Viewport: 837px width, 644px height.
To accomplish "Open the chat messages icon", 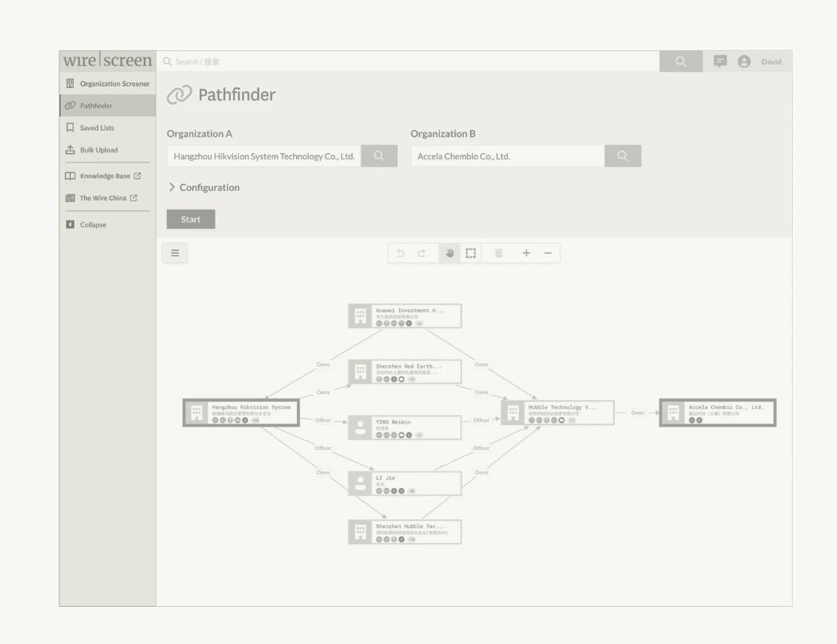I will click(x=720, y=62).
